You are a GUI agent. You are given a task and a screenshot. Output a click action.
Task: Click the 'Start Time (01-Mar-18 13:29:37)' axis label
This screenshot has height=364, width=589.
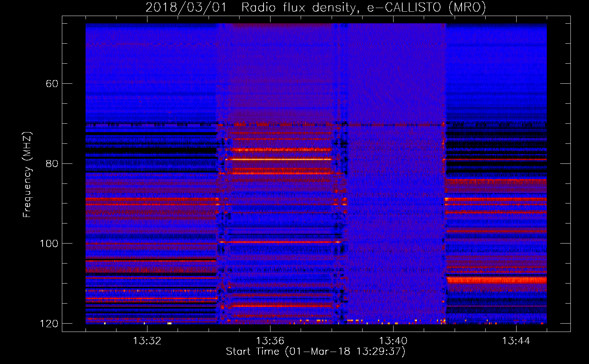(316, 352)
